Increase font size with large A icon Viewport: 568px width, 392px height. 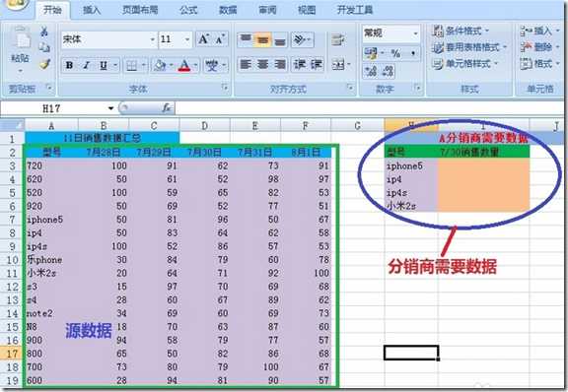click(x=203, y=39)
